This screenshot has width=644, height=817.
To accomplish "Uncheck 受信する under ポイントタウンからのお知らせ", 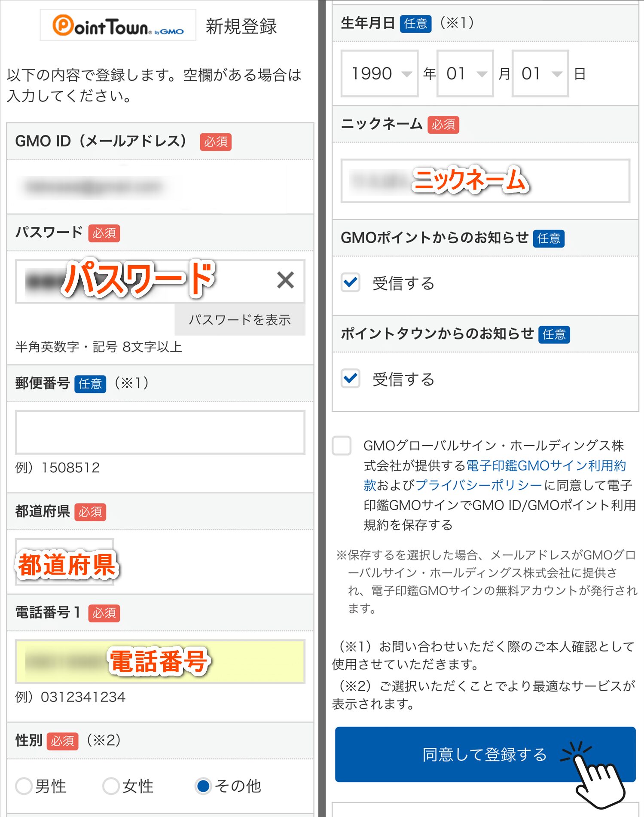I will (351, 379).
